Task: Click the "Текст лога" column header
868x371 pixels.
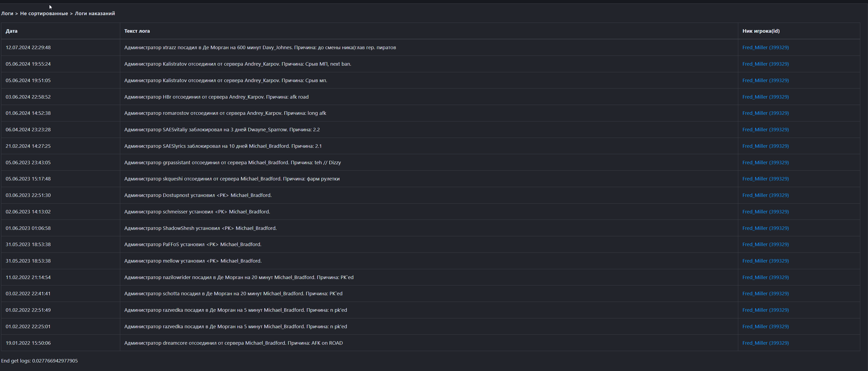Action: pyautogui.click(x=137, y=31)
